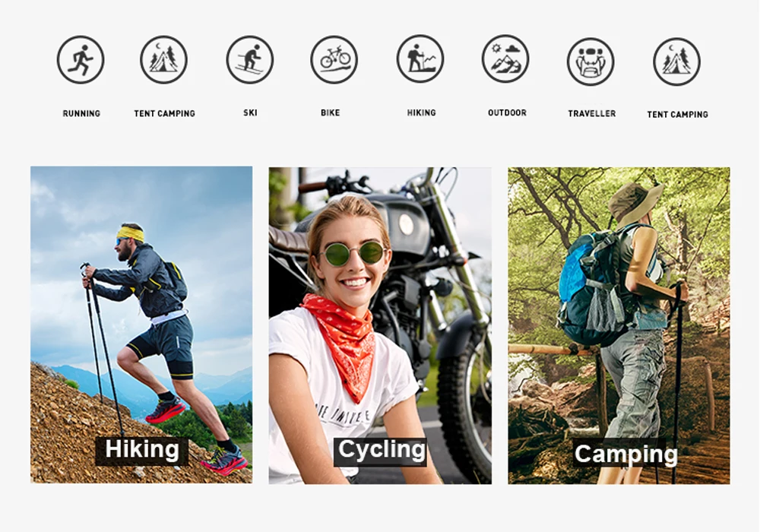
Task: Click the Hiking caption banner
Action: (141, 451)
